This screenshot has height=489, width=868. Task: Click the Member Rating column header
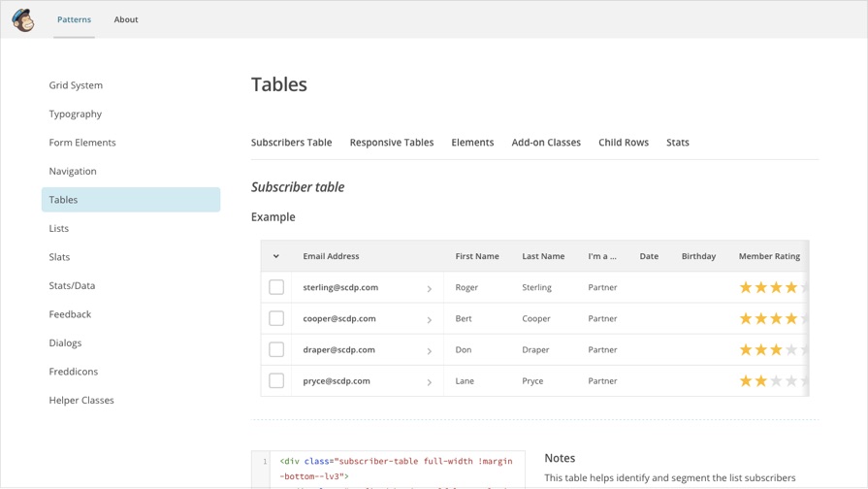click(769, 256)
